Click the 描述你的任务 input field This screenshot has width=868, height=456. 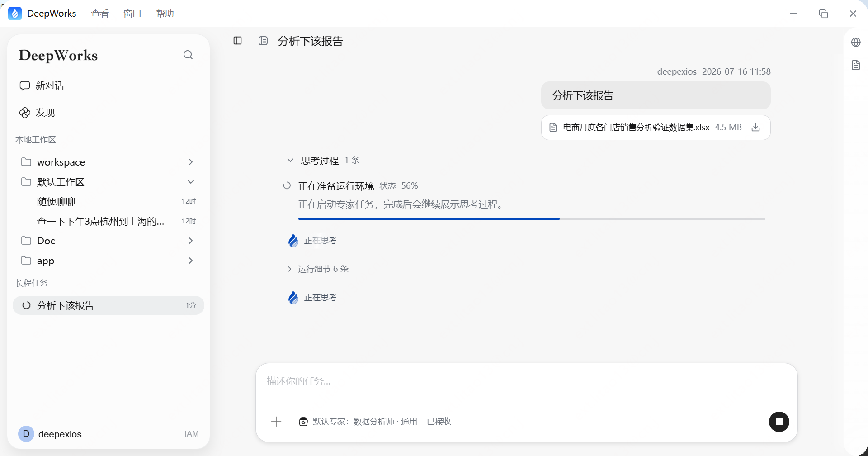point(526,381)
